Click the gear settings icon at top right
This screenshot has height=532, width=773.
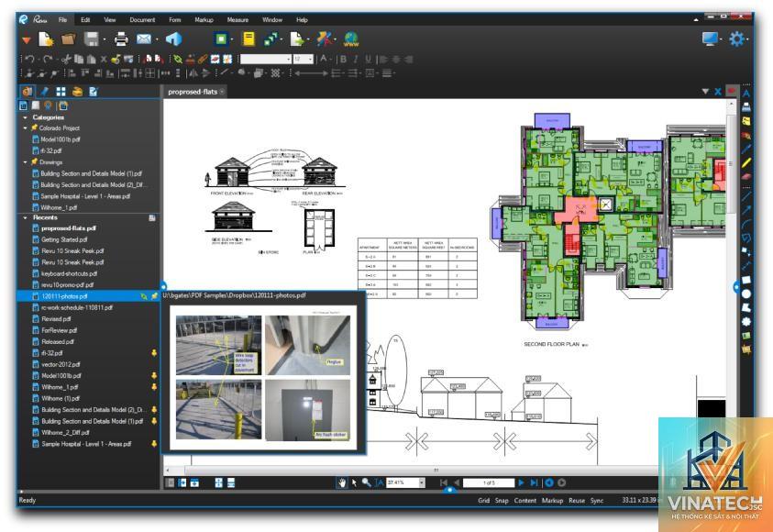(736, 39)
